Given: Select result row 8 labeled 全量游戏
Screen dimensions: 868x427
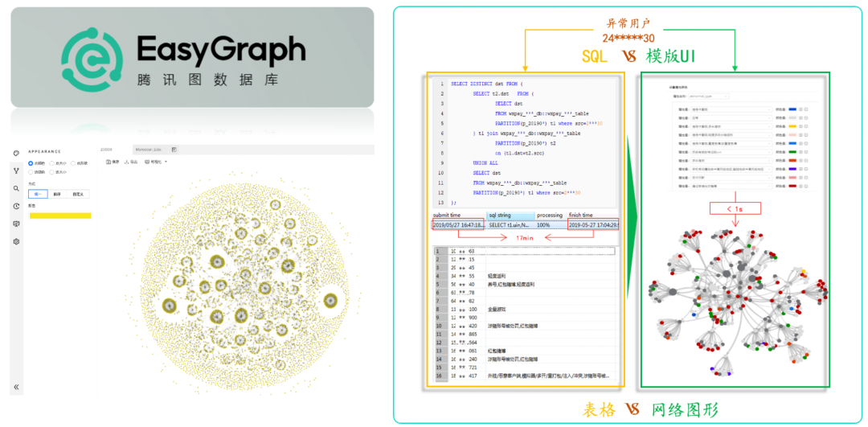Looking at the screenshot, I should 525,309.
